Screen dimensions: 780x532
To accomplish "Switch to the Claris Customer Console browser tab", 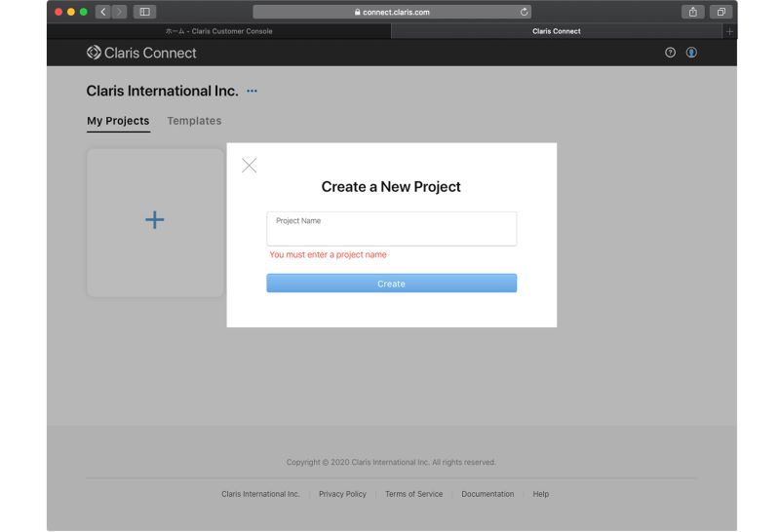I will pos(218,31).
